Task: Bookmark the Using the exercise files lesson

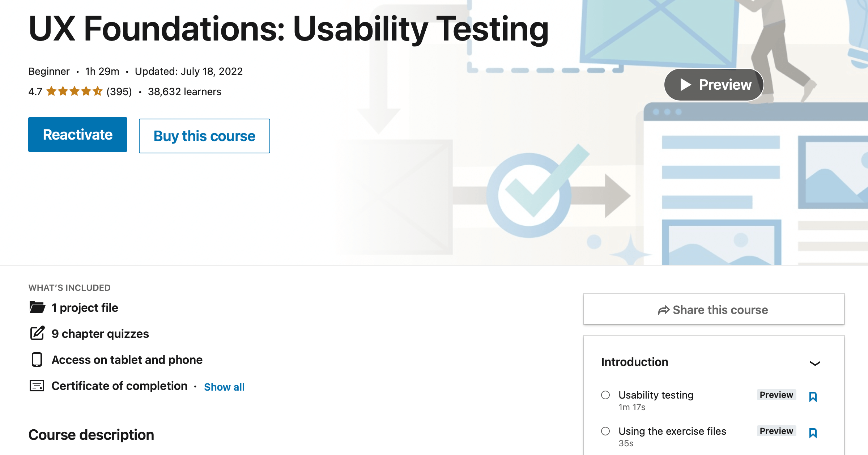Action: point(813,433)
